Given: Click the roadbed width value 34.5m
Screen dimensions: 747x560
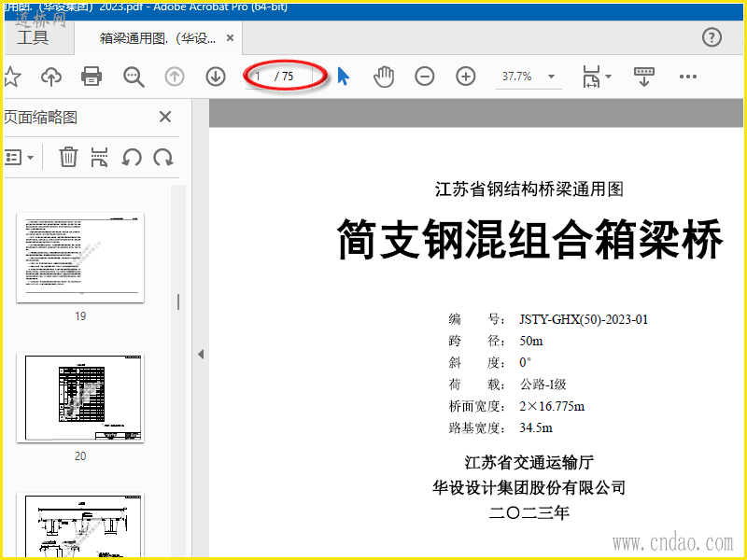Looking at the screenshot, I should pyautogui.click(x=535, y=427).
